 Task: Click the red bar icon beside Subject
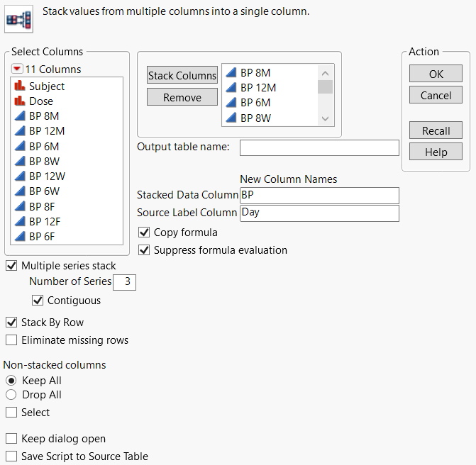20,86
